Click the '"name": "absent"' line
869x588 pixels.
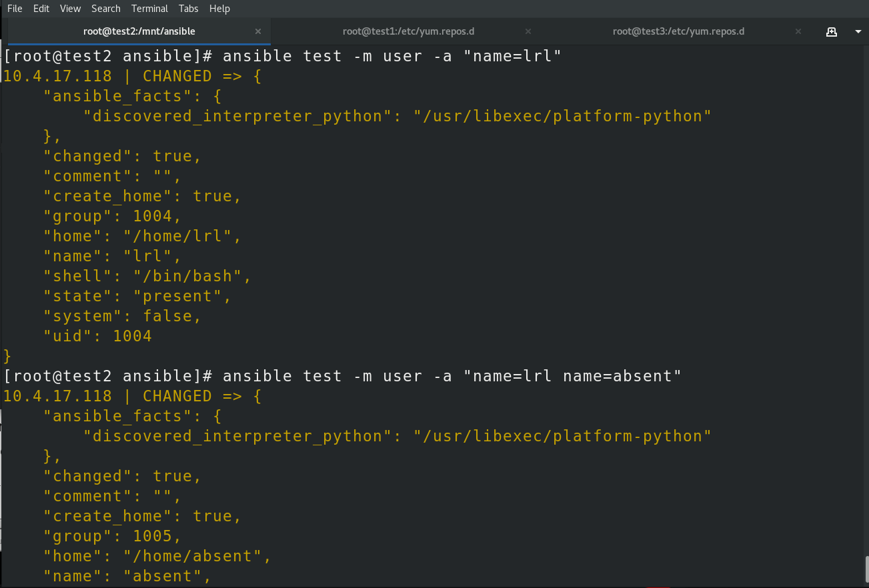point(127,576)
